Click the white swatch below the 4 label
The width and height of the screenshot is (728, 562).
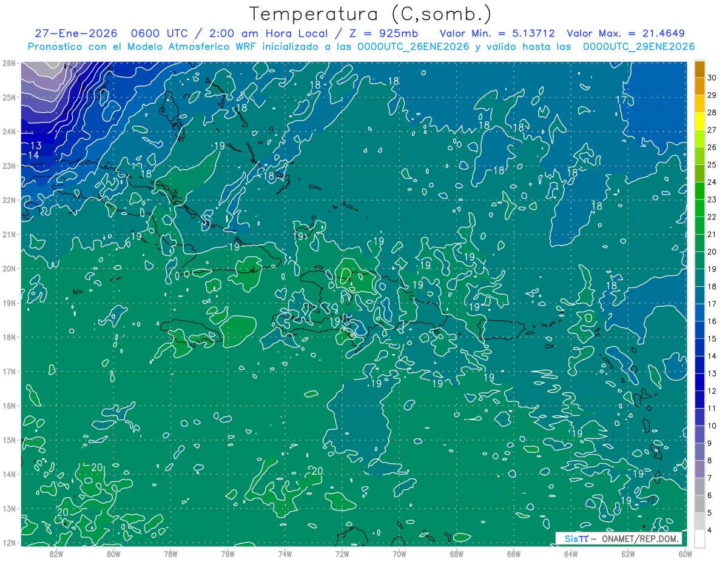[699, 538]
